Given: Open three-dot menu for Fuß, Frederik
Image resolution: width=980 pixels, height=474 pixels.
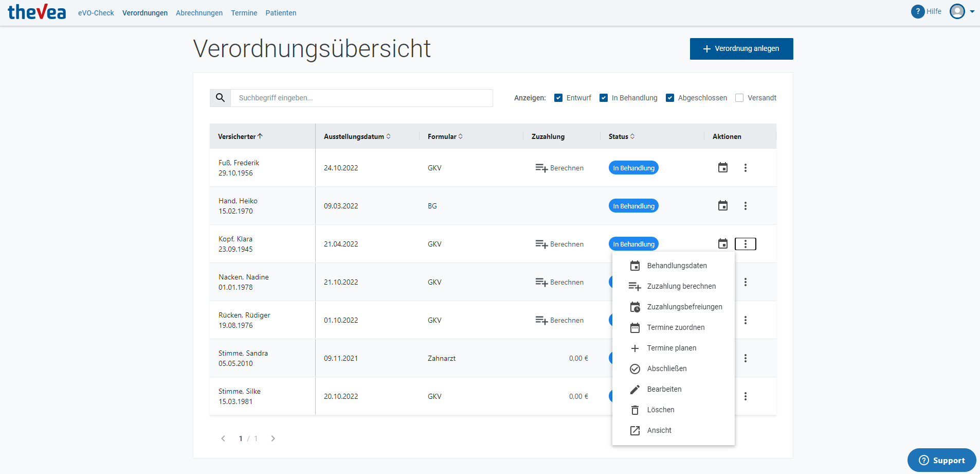Looking at the screenshot, I should (746, 168).
